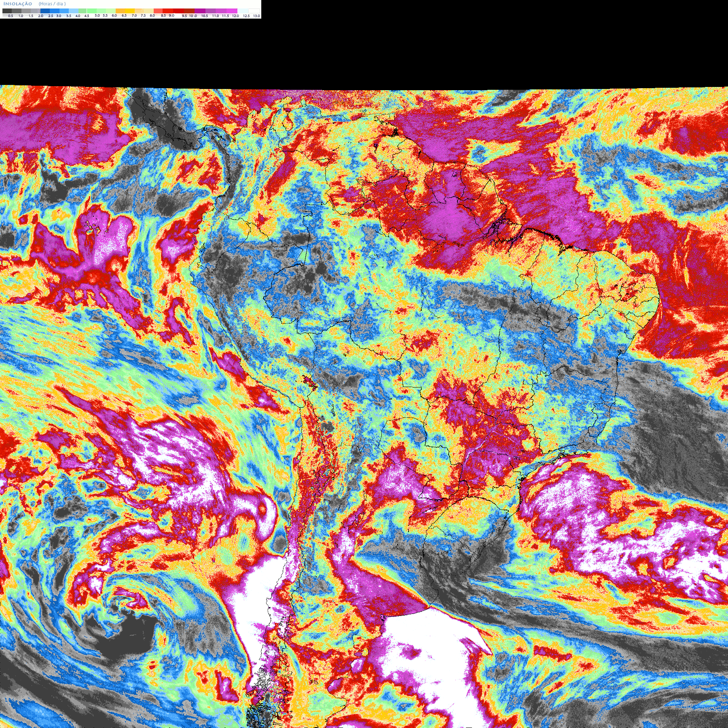Click the 'INSOLAÇÃO' legend title

pos(18,4)
